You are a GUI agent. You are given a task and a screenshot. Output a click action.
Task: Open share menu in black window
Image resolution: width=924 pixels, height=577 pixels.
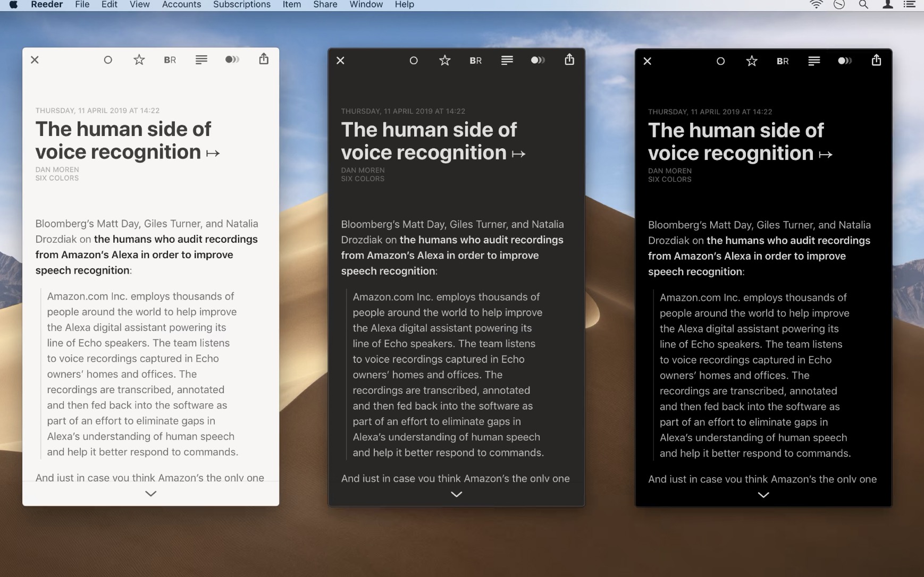[x=877, y=60]
